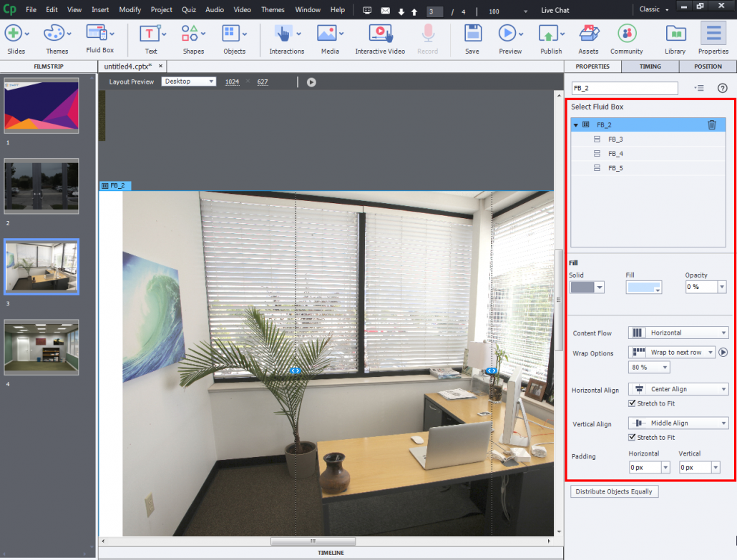
Task: Click the Media icon in the toolbar
Action: click(327, 34)
